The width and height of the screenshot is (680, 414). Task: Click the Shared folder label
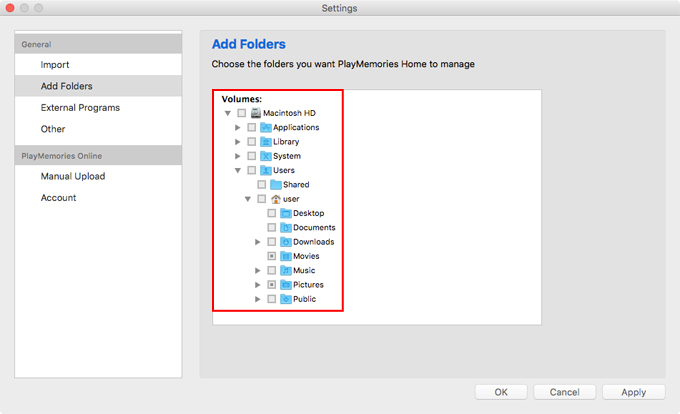tap(296, 185)
